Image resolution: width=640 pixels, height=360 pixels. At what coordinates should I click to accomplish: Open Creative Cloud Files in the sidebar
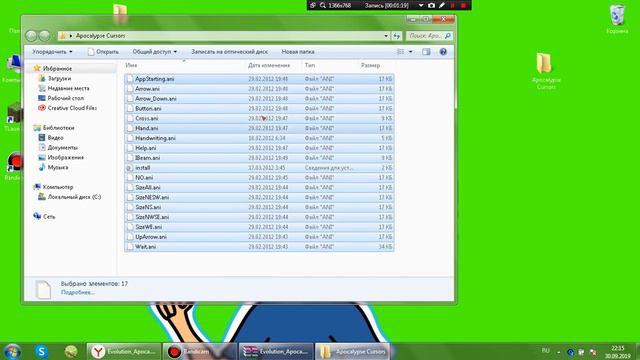[x=72, y=108]
